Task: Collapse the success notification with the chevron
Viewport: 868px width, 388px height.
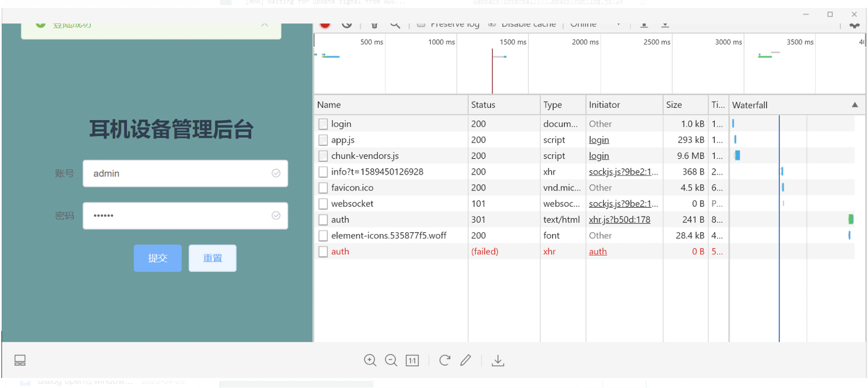Action: 264,25
